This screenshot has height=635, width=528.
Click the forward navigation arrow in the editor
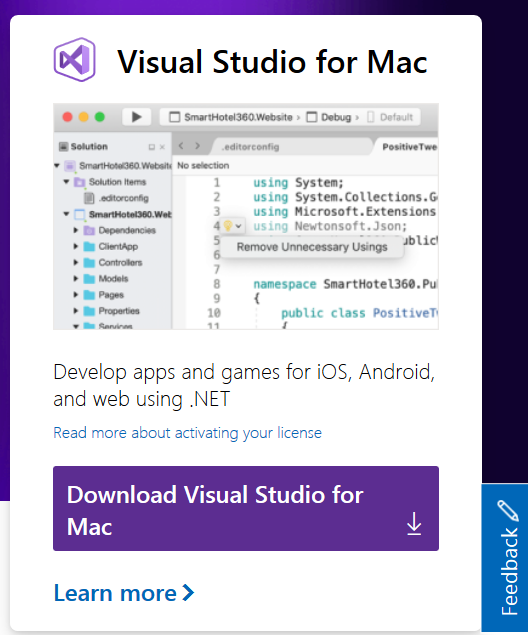pyautogui.click(x=197, y=146)
